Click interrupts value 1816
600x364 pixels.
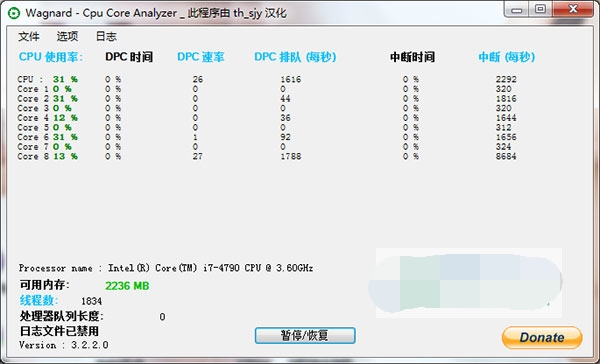(506, 98)
